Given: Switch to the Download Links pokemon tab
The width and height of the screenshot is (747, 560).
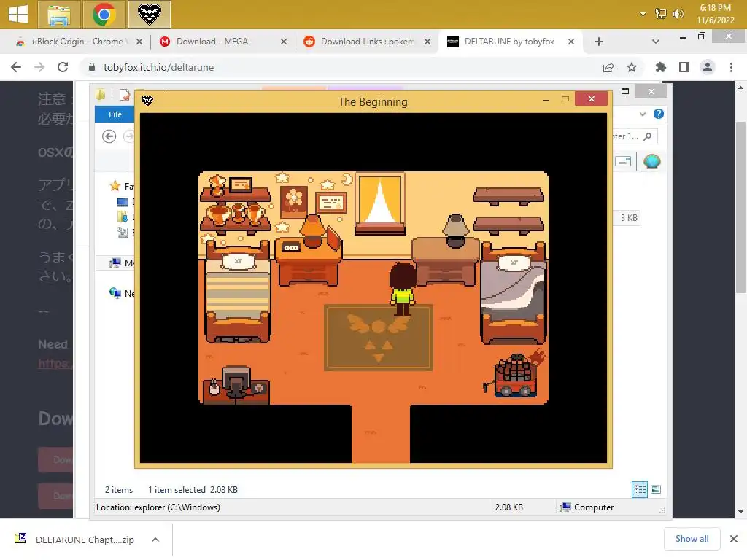Looking at the screenshot, I should 368,42.
